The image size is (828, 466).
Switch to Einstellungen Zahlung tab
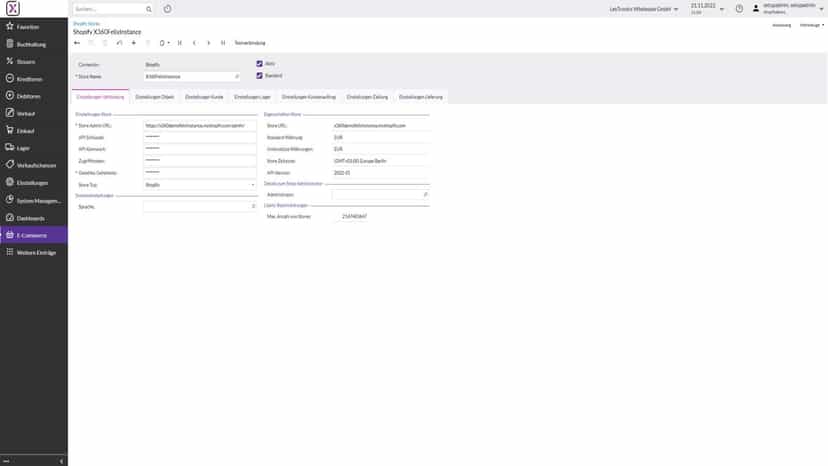(368, 97)
